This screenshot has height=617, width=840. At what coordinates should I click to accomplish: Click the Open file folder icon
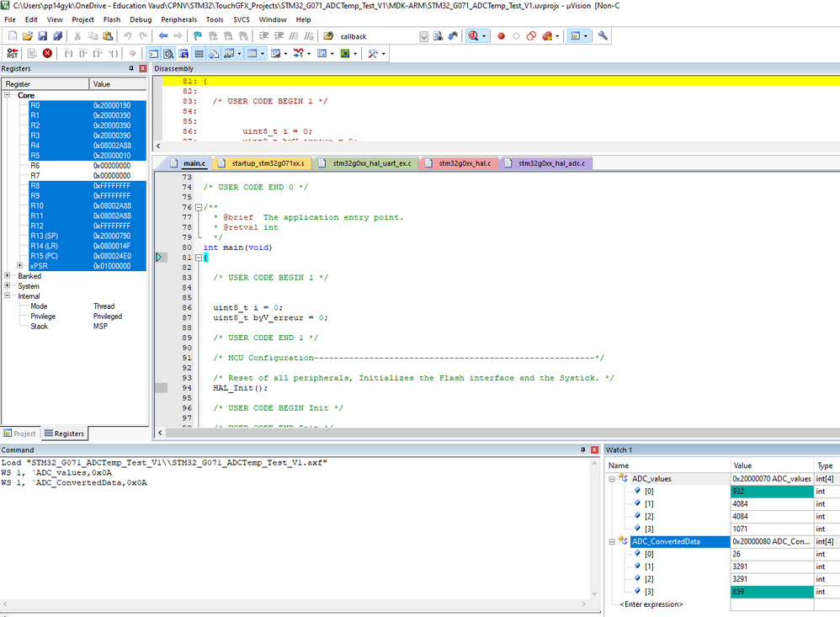pyautogui.click(x=28, y=36)
